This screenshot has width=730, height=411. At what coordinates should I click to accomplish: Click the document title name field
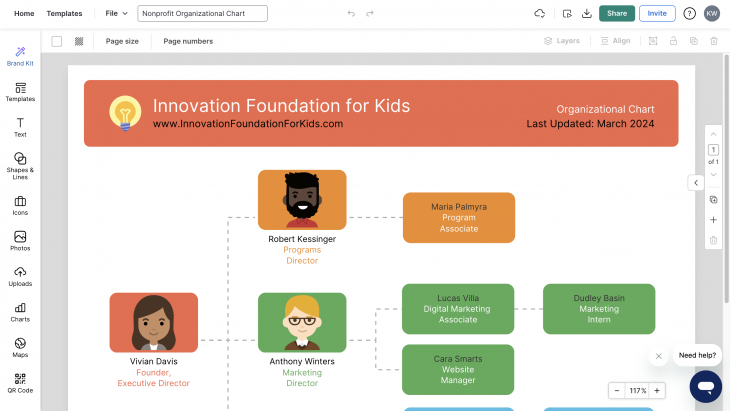tap(203, 14)
